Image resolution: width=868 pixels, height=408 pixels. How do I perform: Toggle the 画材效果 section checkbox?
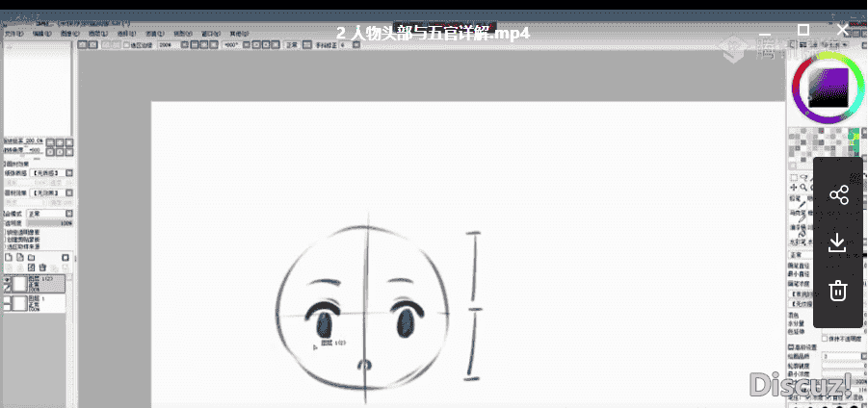[6, 164]
